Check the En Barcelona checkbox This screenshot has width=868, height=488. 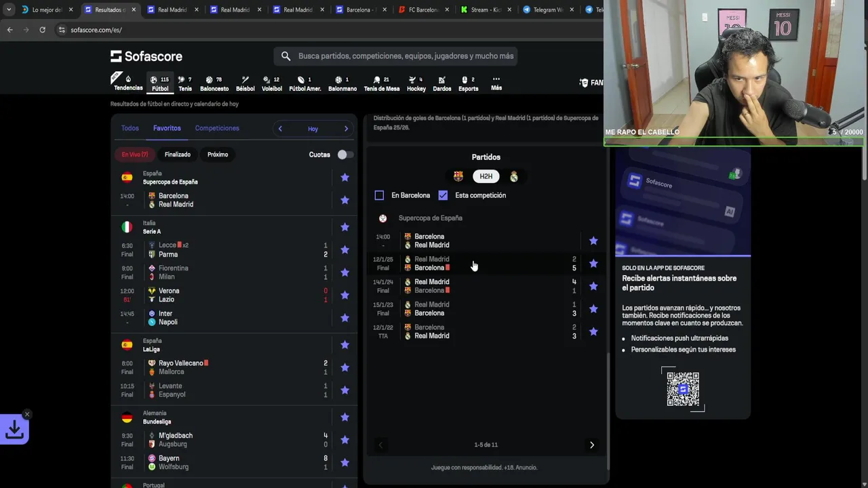coord(379,195)
